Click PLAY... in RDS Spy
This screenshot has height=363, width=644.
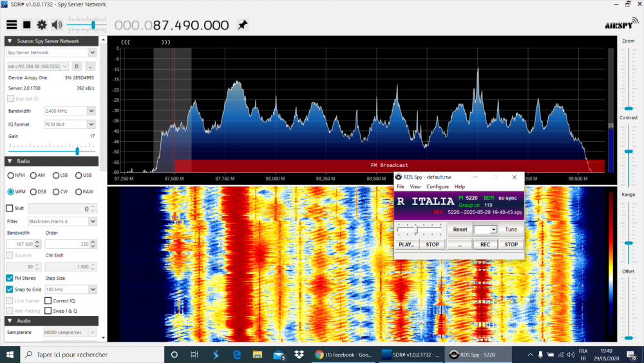point(406,244)
